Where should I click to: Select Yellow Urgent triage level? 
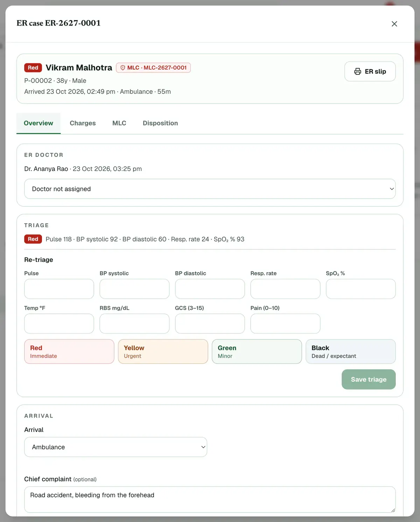tap(163, 351)
